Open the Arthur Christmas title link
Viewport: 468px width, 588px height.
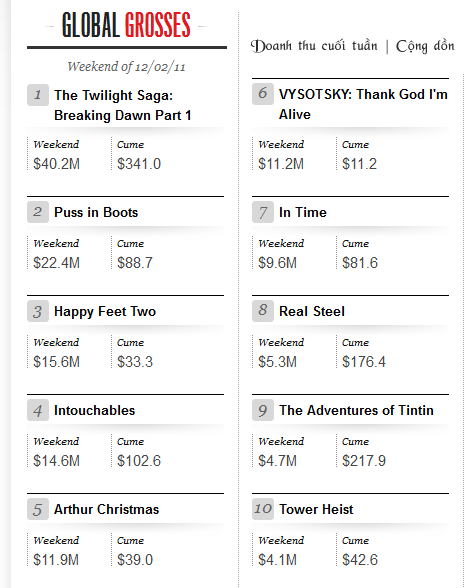pos(106,509)
